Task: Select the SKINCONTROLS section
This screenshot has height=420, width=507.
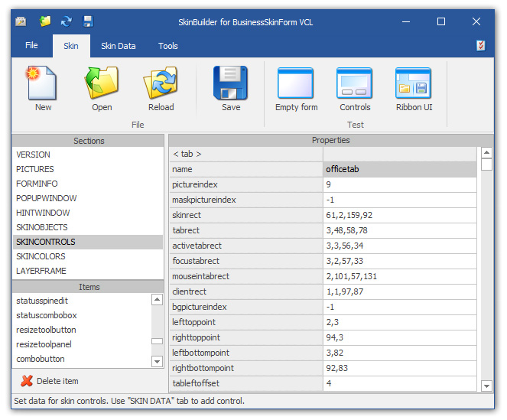Action: (x=88, y=242)
